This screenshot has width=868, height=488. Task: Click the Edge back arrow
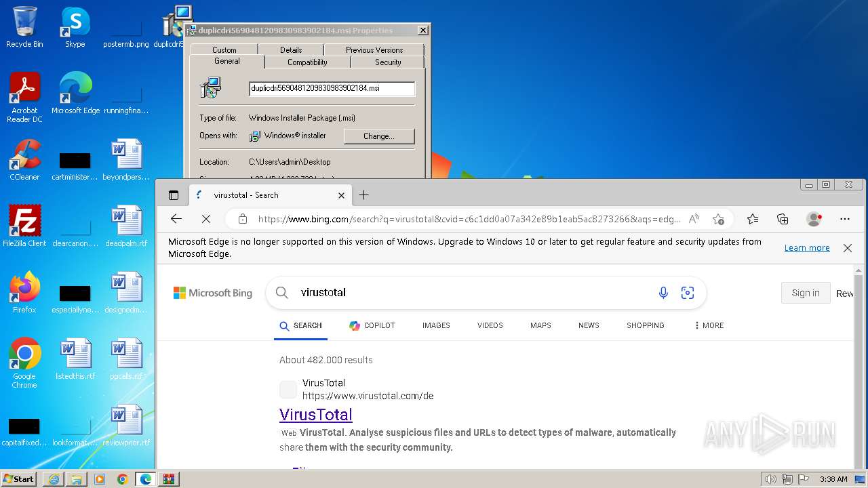[x=176, y=219]
